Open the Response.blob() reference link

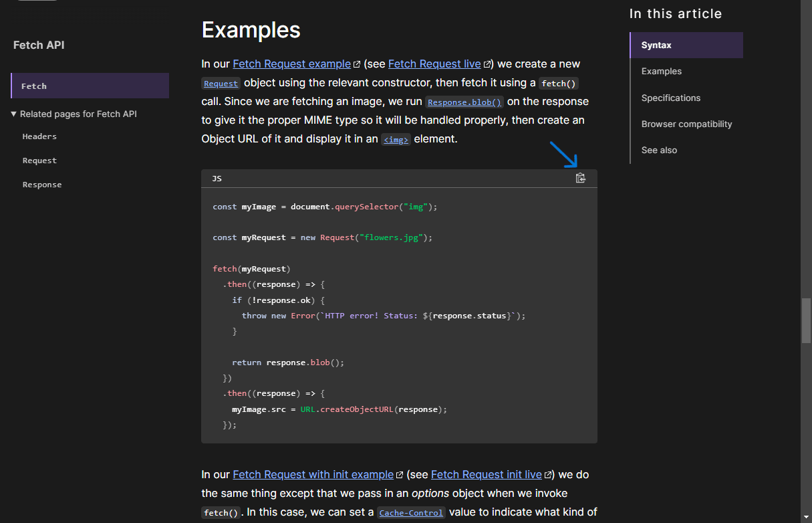click(x=464, y=102)
